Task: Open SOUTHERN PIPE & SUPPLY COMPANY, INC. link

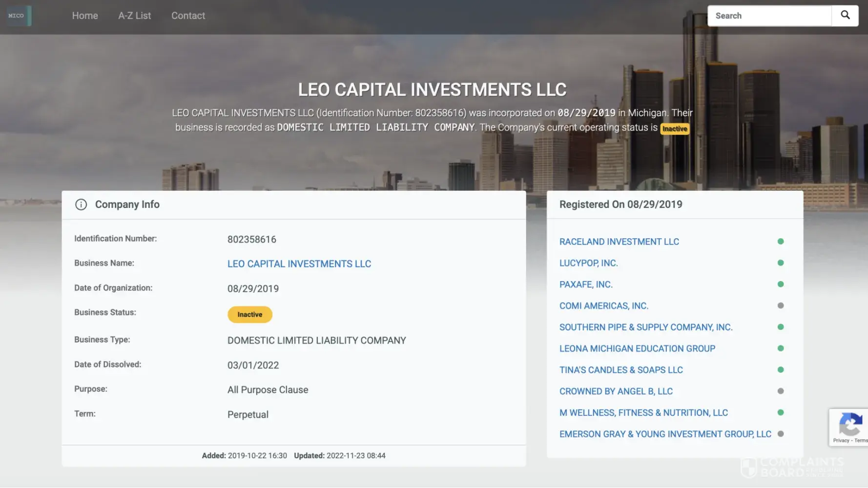Action: [x=645, y=327]
